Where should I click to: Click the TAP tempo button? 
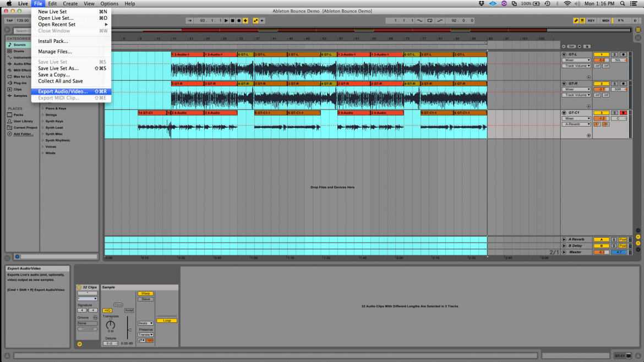(x=9, y=20)
